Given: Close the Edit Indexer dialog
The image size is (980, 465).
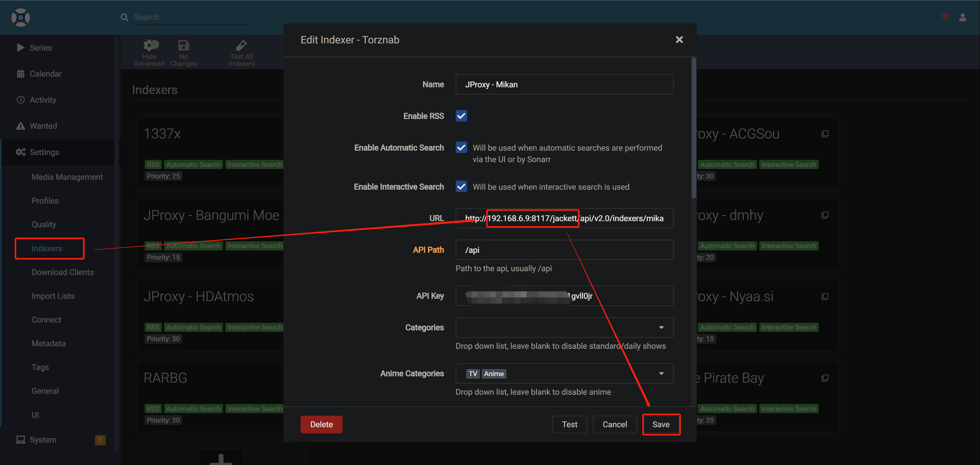Looking at the screenshot, I should click(679, 40).
